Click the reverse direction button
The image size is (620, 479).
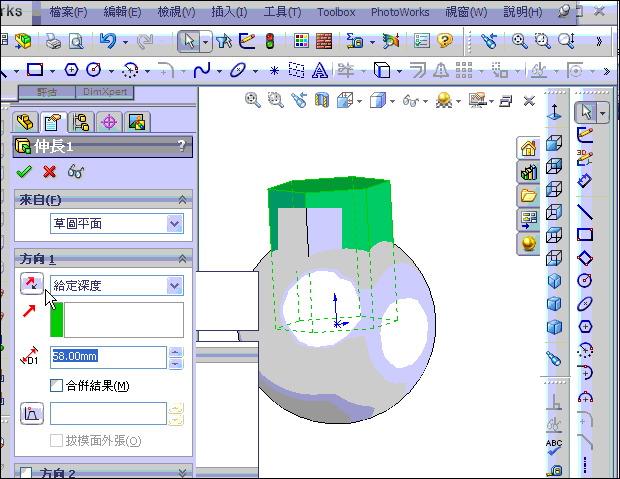point(32,283)
